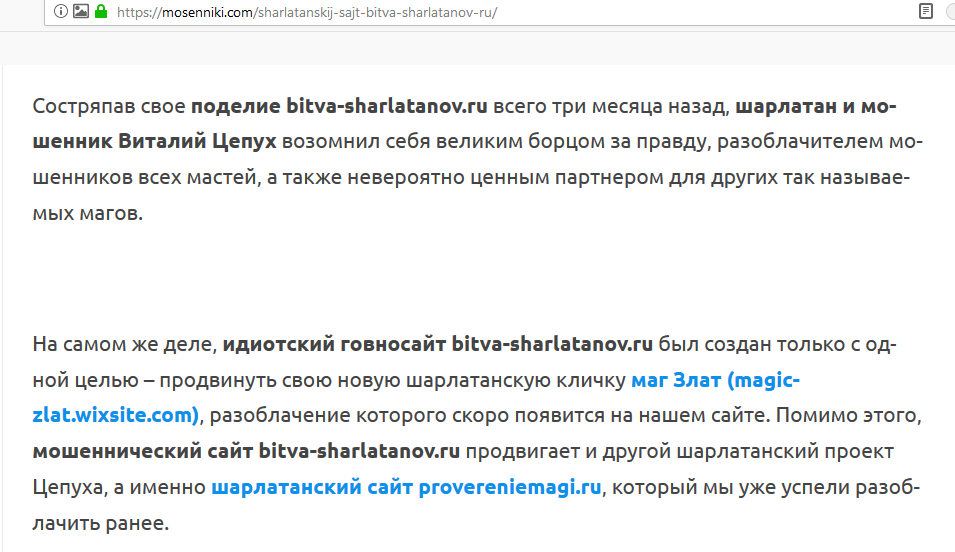This screenshot has width=955, height=552.
Task: Click the word "Цепуха" in the last paragraph
Action: (x=68, y=488)
